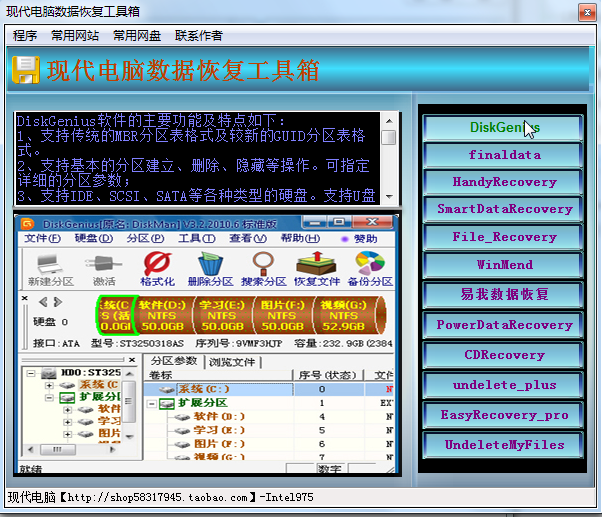Open the 程序 menu

pos(25,36)
